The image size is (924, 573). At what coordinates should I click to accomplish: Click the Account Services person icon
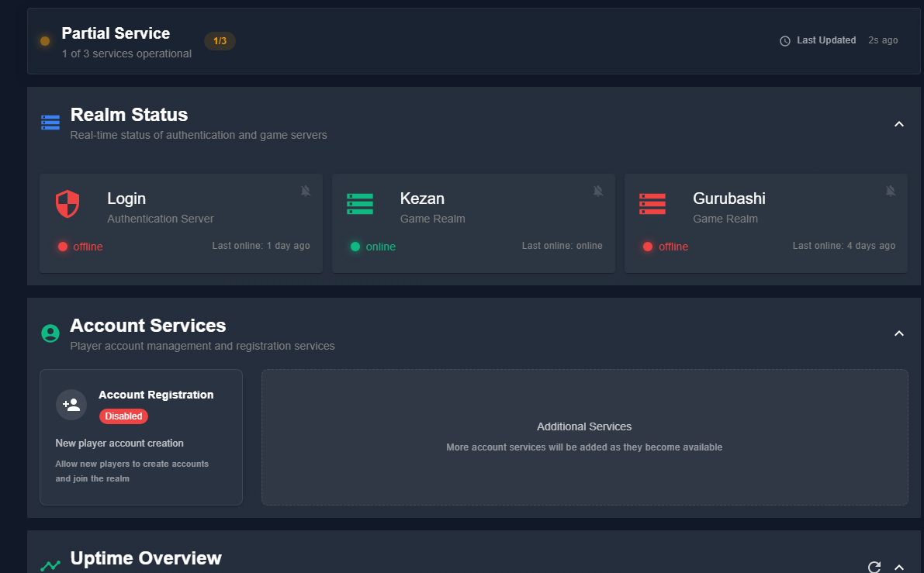pos(50,333)
